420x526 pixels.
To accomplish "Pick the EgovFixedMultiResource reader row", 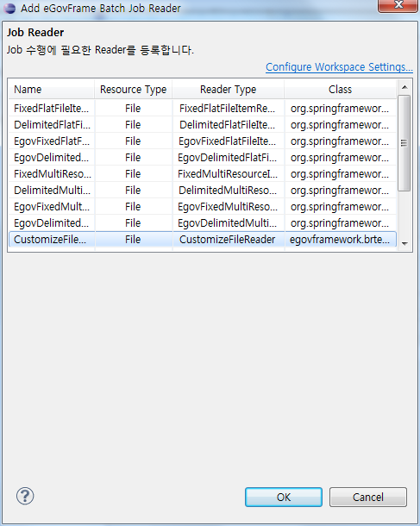I will [x=203, y=207].
